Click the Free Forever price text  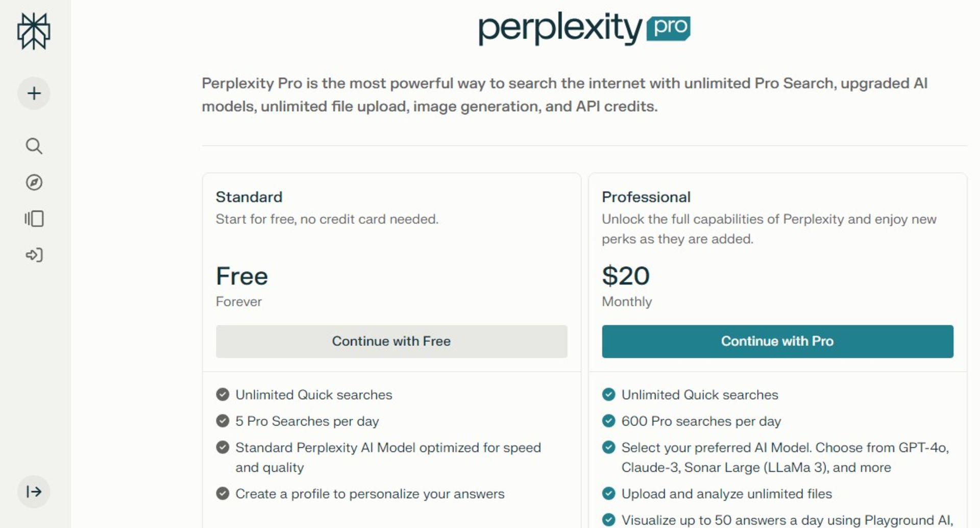[x=242, y=286]
